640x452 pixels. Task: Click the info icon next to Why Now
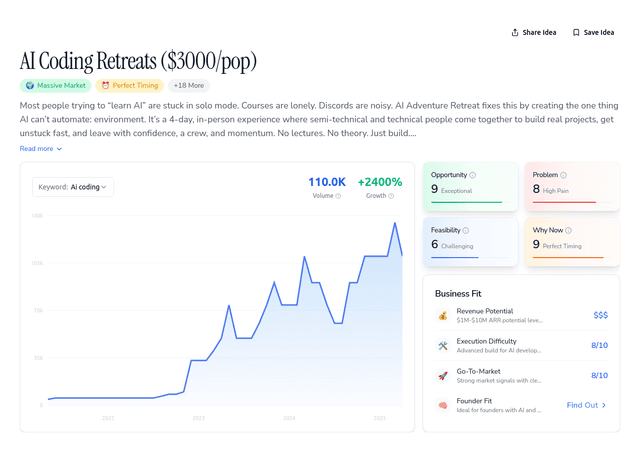(570, 230)
